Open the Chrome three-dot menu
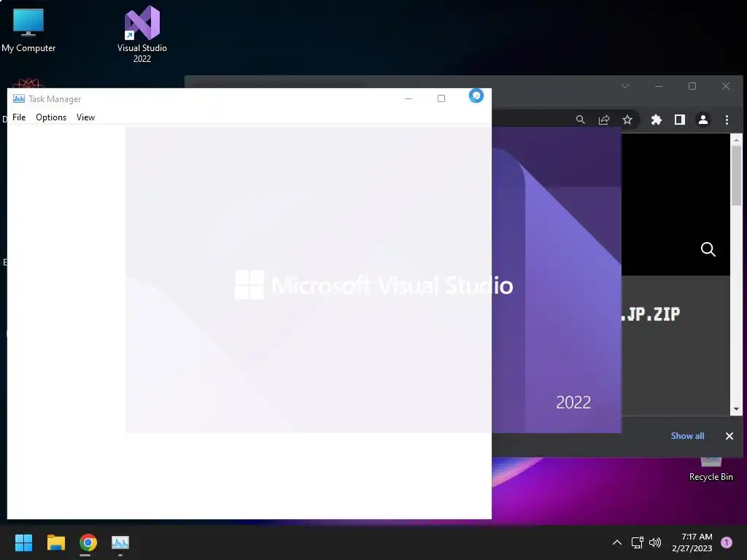 tap(727, 120)
